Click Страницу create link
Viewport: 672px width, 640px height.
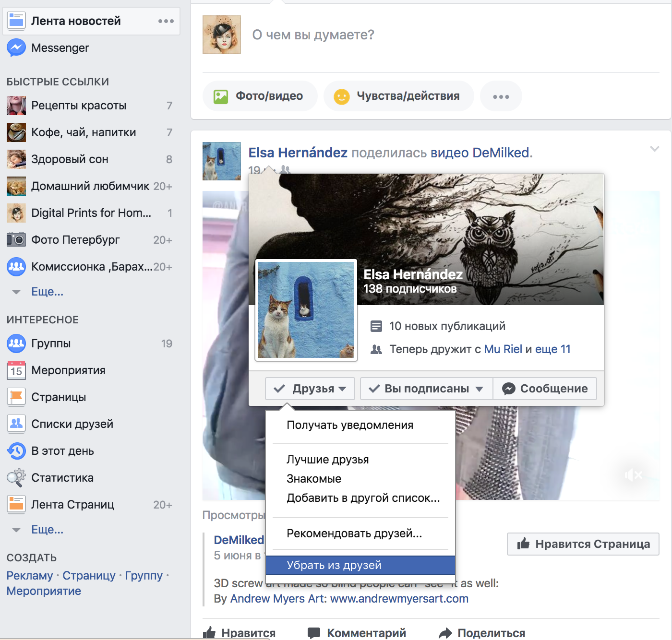tap(89, 576)
